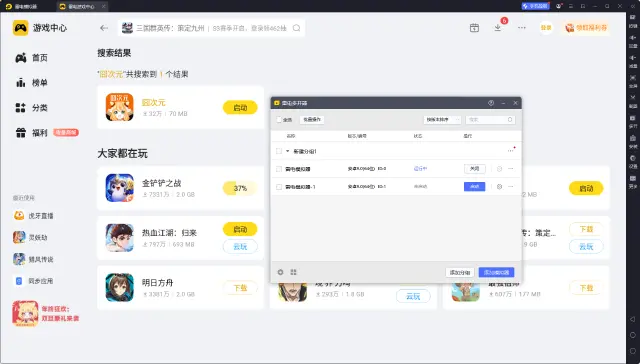Click the 37% download progress for 金铲铲之战
This screenshot has width=640, height=364.
click(x=240, y=188)
